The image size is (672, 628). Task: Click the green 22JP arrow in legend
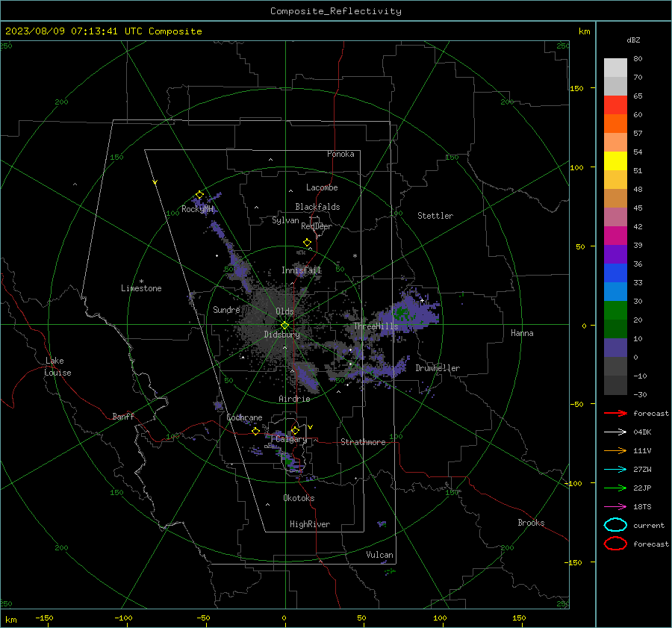(x=615, y=488)
